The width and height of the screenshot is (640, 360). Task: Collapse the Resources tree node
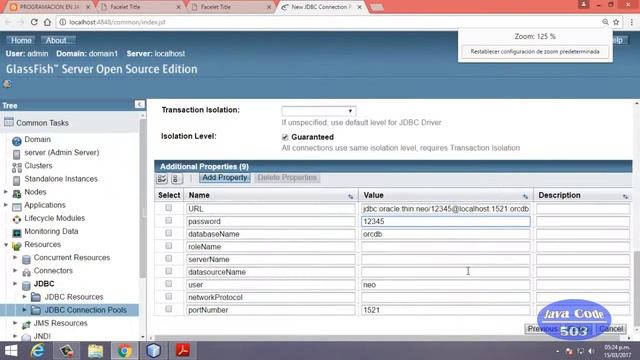pyautogui.click(x=6, y=244)
